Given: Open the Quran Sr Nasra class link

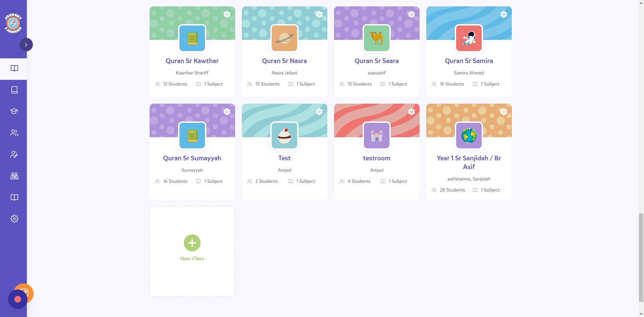Looking at the screenshot, I should tap(284, 61).
